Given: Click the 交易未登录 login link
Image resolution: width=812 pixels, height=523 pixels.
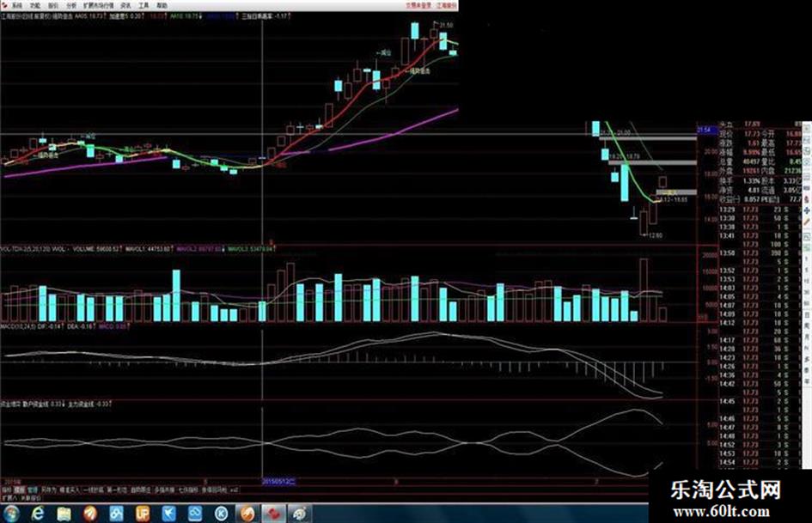Looking at the screenshot, I should click(418, 5).
